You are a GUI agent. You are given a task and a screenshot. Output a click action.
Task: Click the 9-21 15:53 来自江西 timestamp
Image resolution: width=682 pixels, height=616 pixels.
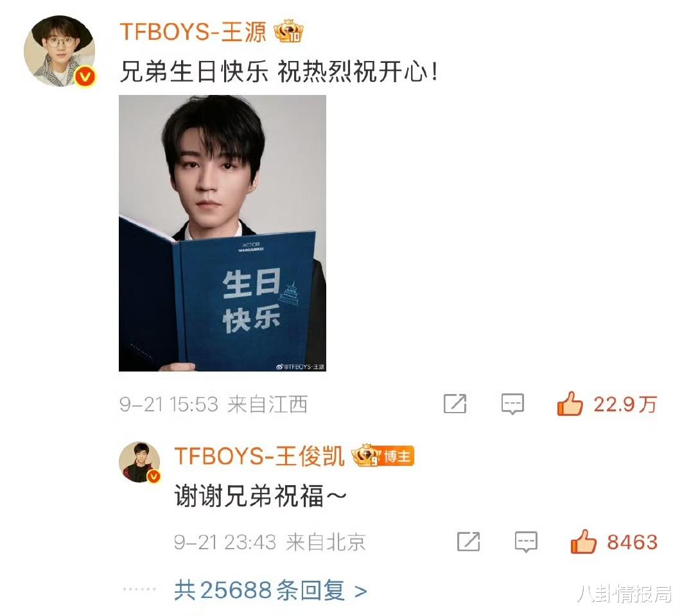point(214,404)
